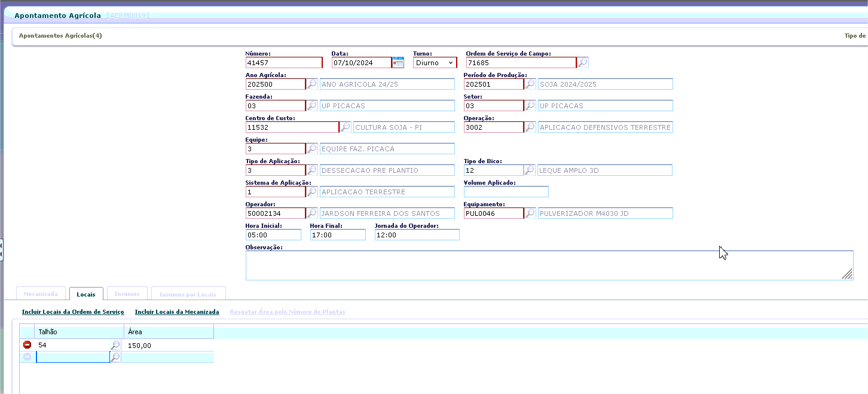
Task: Search Talhão on the row with 54
Action: (x=115, y=345)
